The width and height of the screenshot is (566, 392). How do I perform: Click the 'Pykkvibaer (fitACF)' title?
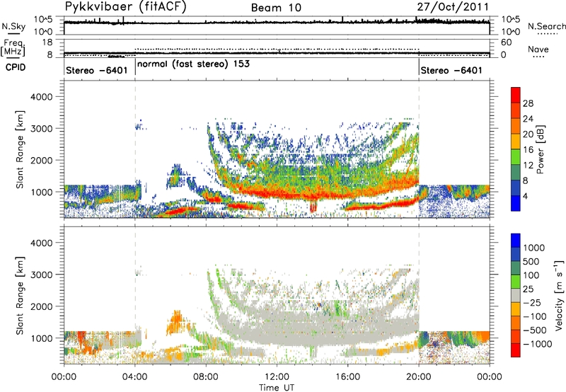[x=126, y=6]
